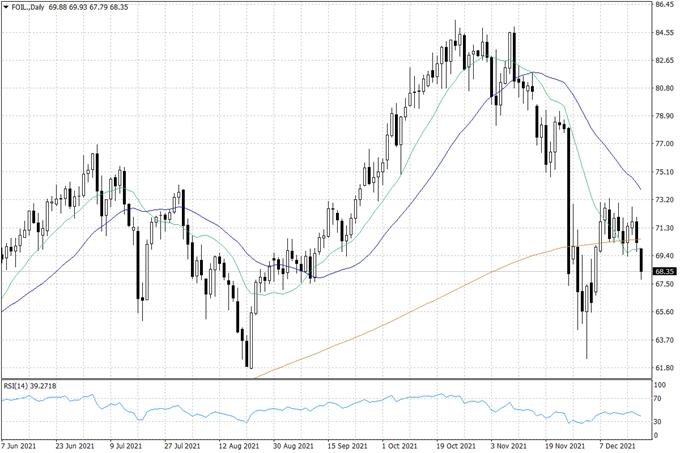The height and width of the screenshot is (453, 680).
Task: Click the RSI(14) indicator label
Action: pyautogui.click(x=34, y=384)
